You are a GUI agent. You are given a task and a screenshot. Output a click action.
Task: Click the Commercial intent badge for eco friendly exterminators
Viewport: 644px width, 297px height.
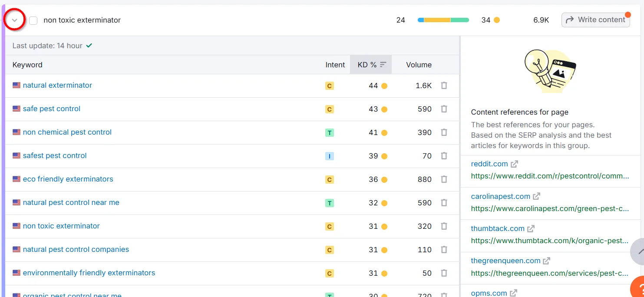pos(330,180)
